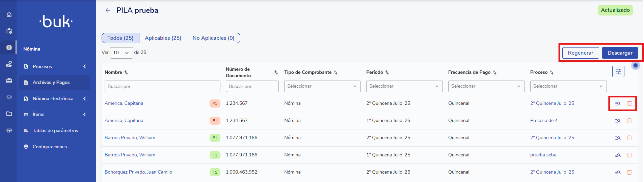This screenshot has height=182, width=644.
Task: Click the back arrow beside PILA prueba
Action: [x=108, y=10]
